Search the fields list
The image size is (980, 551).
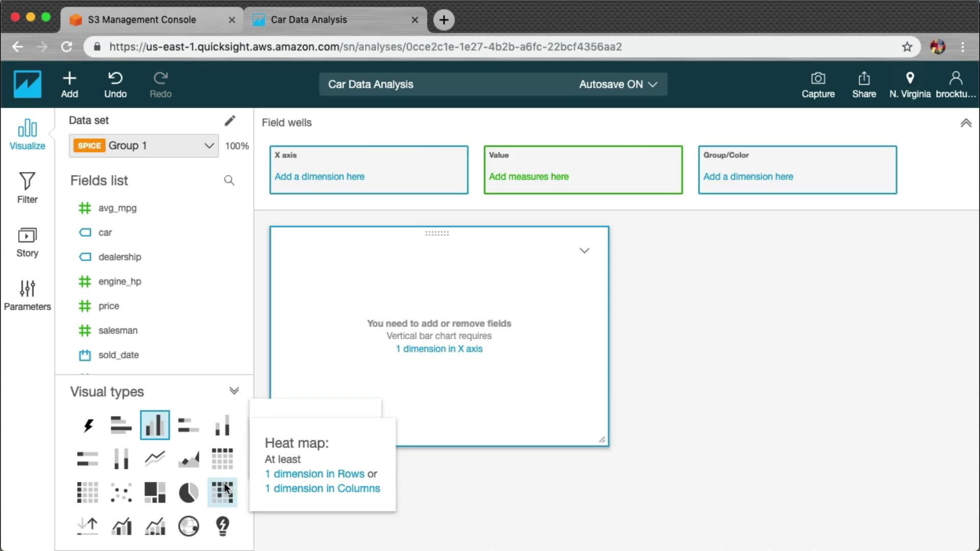(x=229, y=181)
